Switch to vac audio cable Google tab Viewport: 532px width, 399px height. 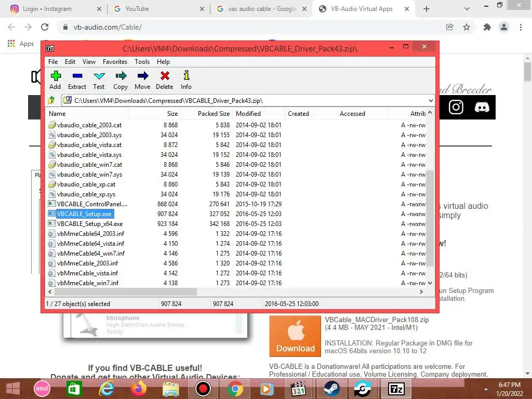[x=262, y=9]
